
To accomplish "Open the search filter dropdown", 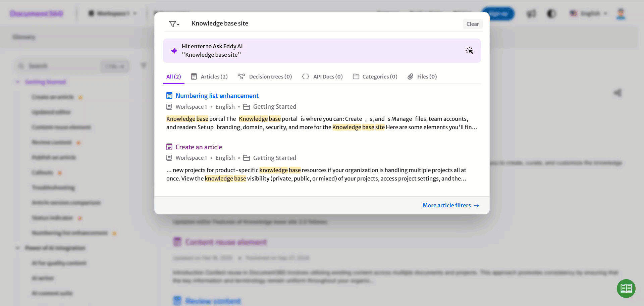I will coord(174,24).
